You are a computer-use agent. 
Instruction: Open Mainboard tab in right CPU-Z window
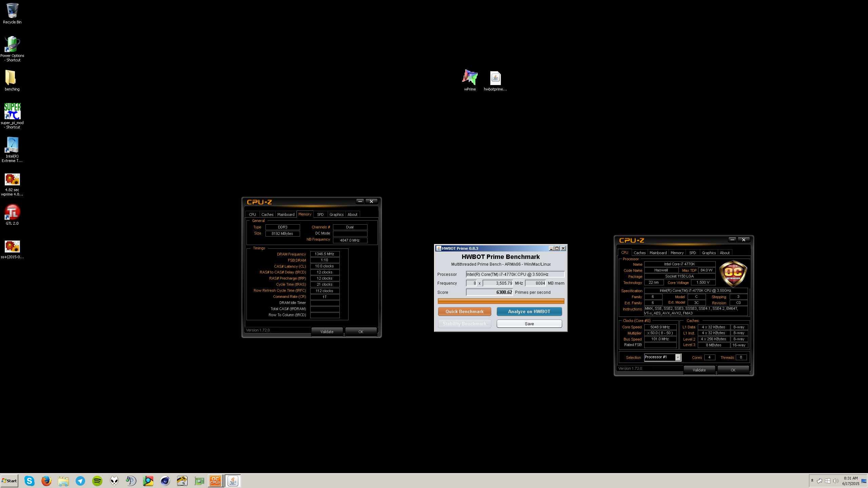(658, 253)
